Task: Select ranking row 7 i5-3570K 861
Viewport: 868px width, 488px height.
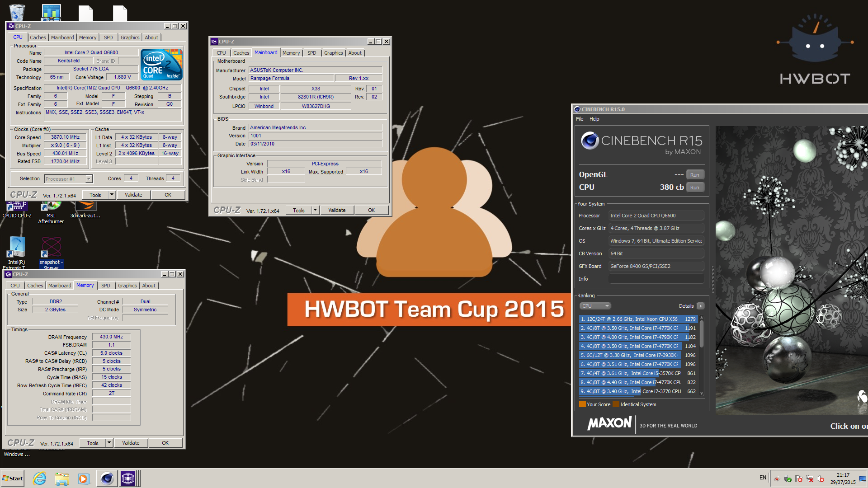Action: click(x=638, y=373)
